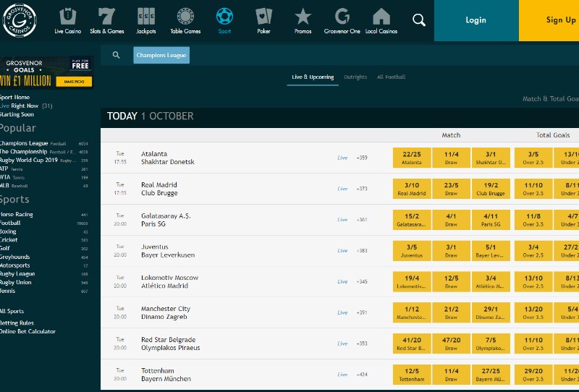
Task: Open Starting Soon events
Action: coord(17,114)
